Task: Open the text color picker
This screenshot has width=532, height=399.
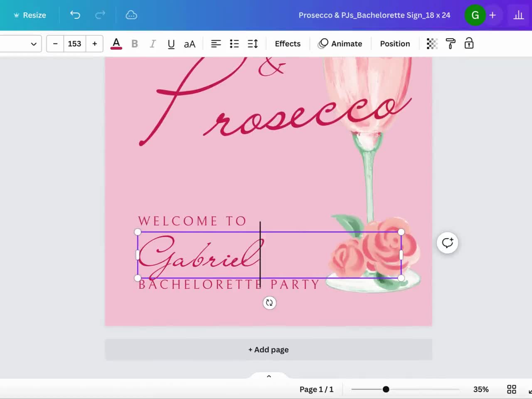Action: pyautogui.click(x=116, y=44)
